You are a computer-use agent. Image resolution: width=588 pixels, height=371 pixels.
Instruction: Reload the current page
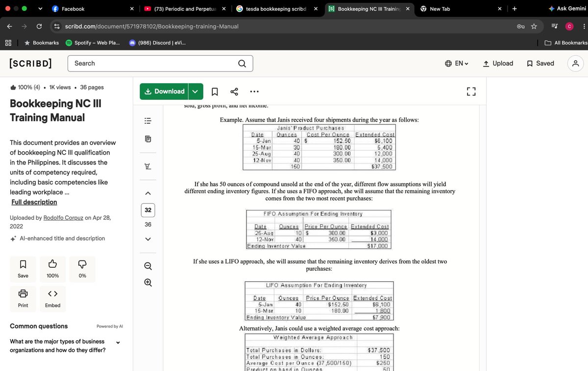click(x=39, y=26)
